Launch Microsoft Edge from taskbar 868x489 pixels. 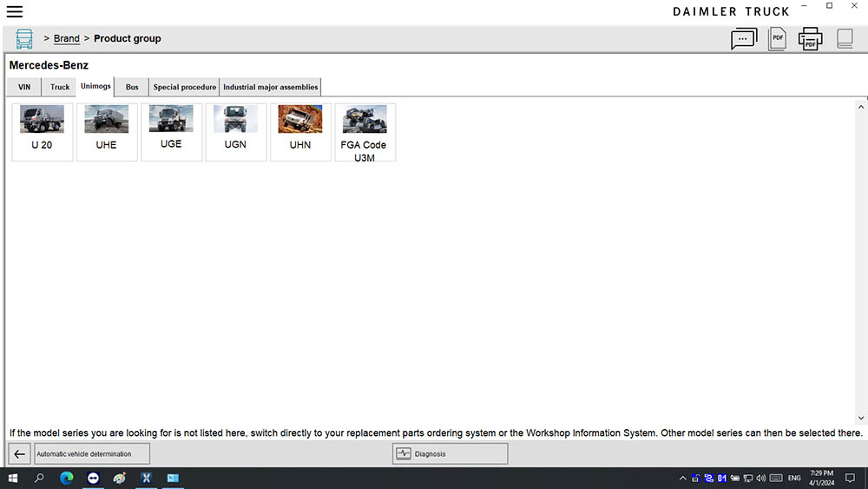click(67, 478)
